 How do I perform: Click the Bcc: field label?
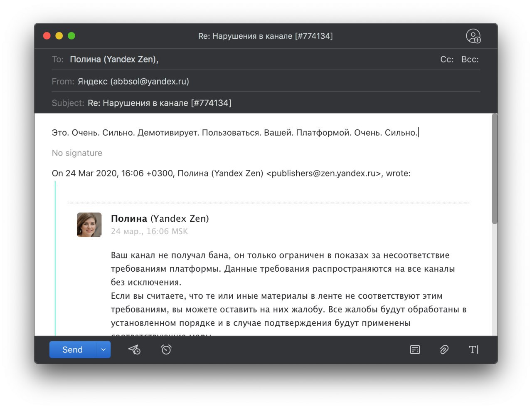click(x=470, y=59)
